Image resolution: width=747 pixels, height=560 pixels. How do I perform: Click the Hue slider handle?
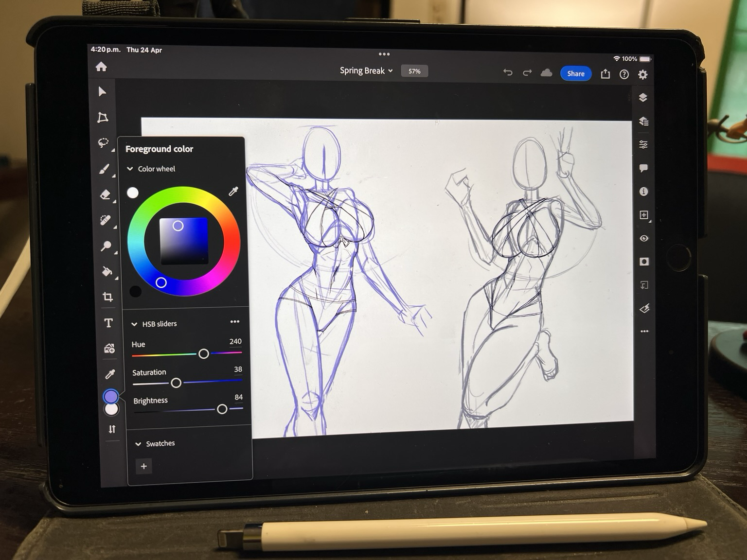pyautogui.click(x=204, y=354)
